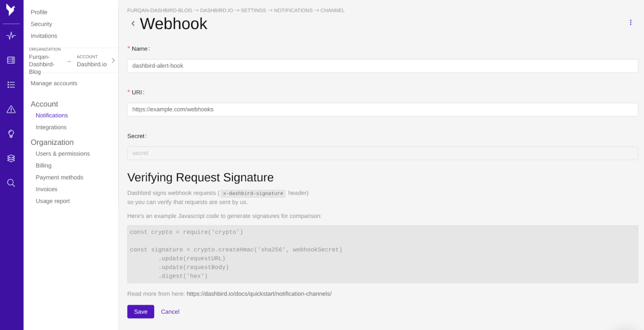Expand the Dashbird.io account switcher chevron
This screenshot has height=330, width=644.
coord(113,60)
